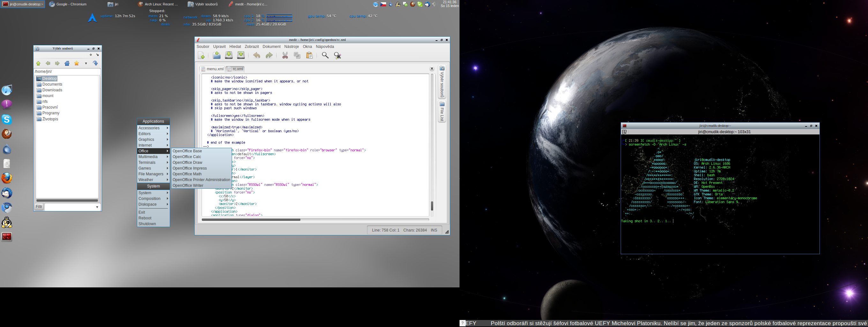Screen dimensions: 868x327
Task: Click the Czech flag keyboard layout tray icon
Action: (x=384, y=4)
